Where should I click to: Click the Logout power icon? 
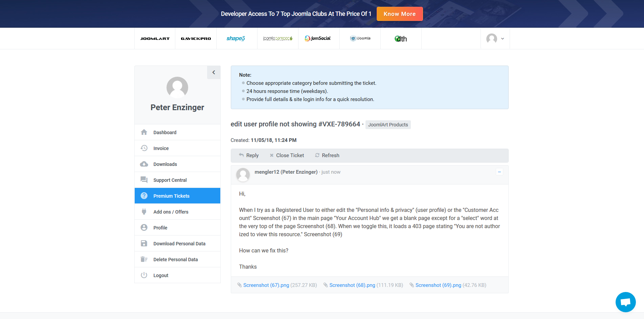pyautogui.click(x=144, y=275)
